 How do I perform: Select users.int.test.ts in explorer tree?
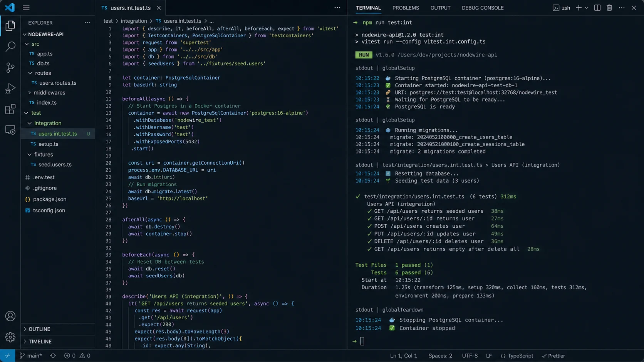[x=58, y=133]
